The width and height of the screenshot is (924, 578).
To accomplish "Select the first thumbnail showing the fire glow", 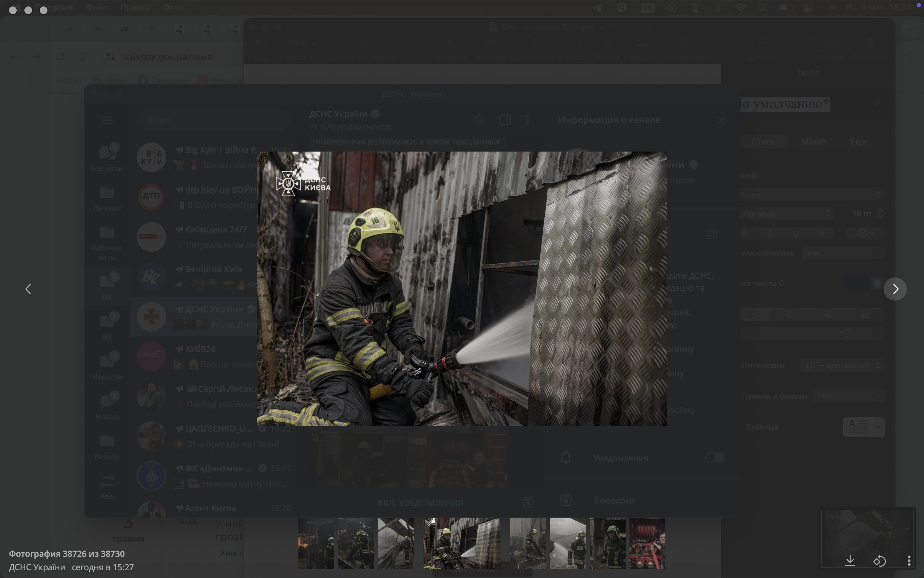I will tap(316, 543).
